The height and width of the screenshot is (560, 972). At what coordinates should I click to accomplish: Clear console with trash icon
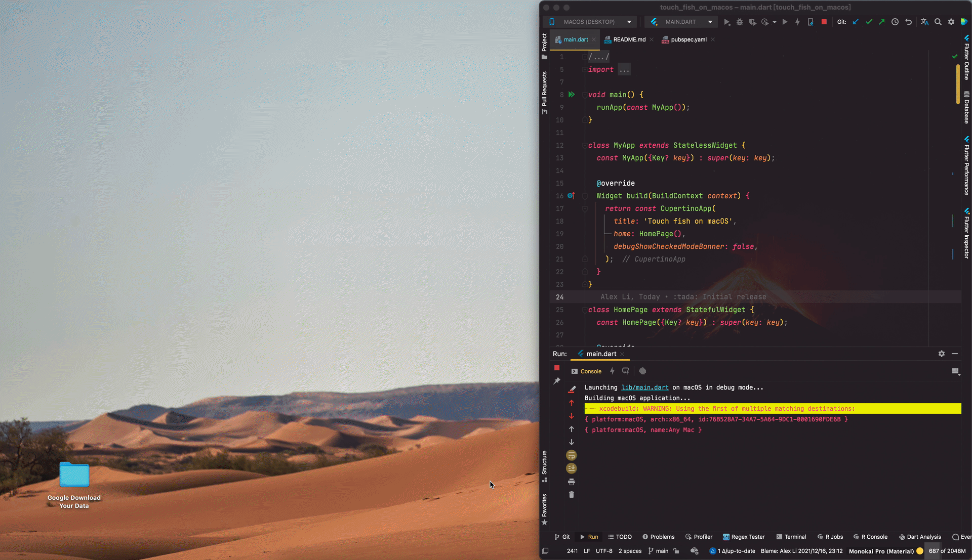[x=572, y=495]
